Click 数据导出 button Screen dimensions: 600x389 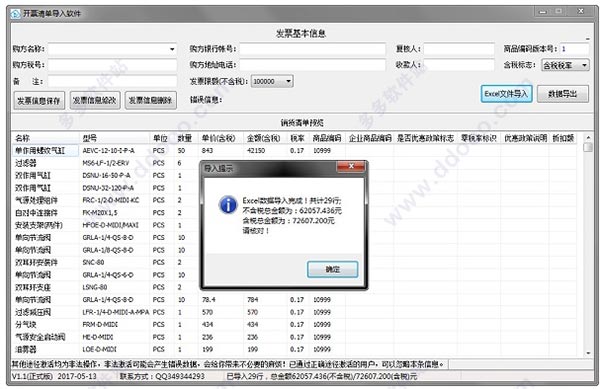pos(562,94)
